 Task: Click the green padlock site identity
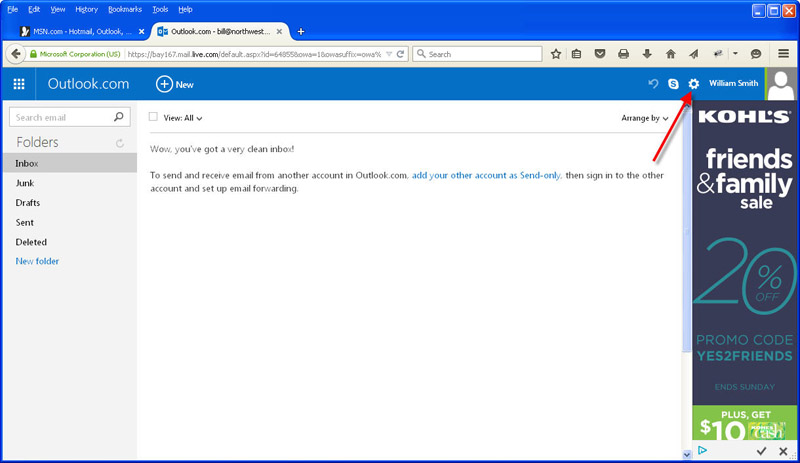pos(33,54)
